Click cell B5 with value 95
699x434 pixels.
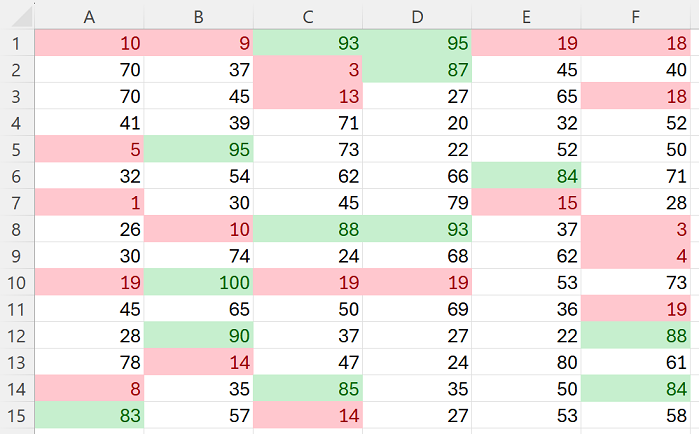(x=198, y=149)
